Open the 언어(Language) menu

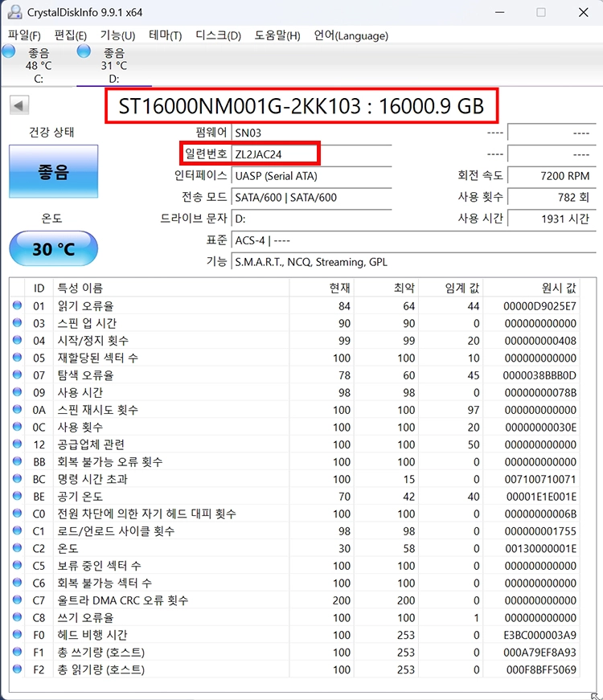[351, 35]
